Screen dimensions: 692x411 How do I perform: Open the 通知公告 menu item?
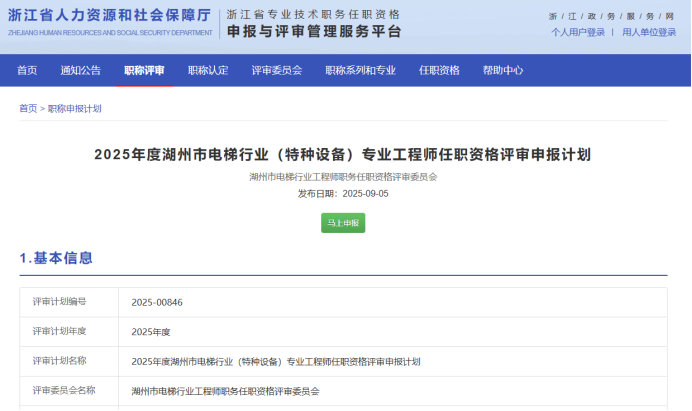coord(80,70)
